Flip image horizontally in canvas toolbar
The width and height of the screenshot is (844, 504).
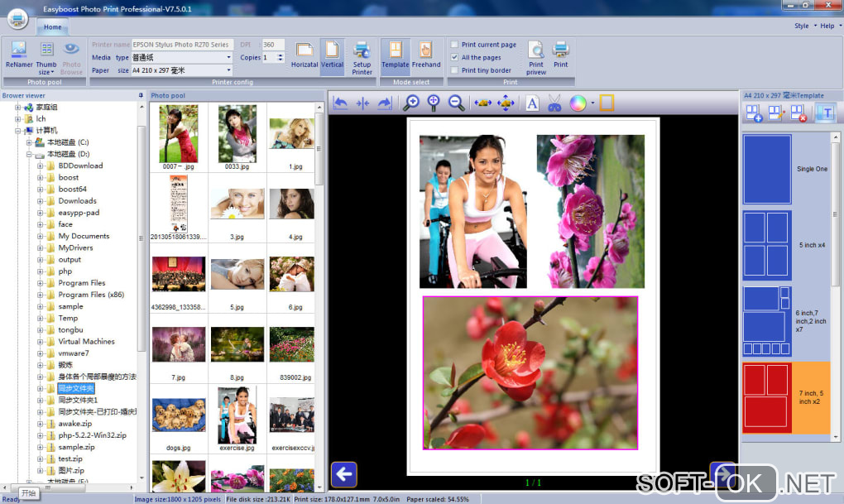pyautogui.click(x=362, y=103)
